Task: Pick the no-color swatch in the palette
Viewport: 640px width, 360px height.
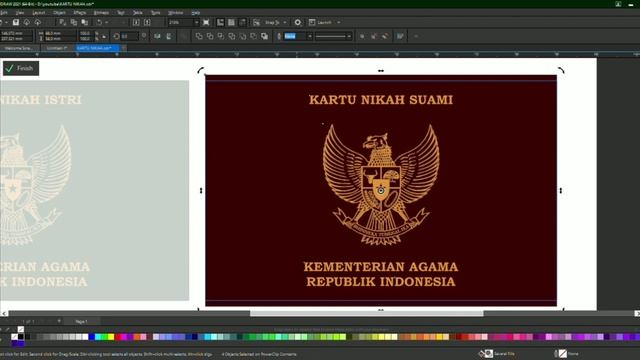Action: point(15,337)
